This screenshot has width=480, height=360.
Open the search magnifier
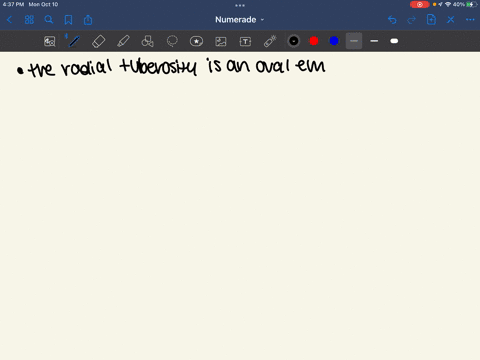(x=49, y=20)
